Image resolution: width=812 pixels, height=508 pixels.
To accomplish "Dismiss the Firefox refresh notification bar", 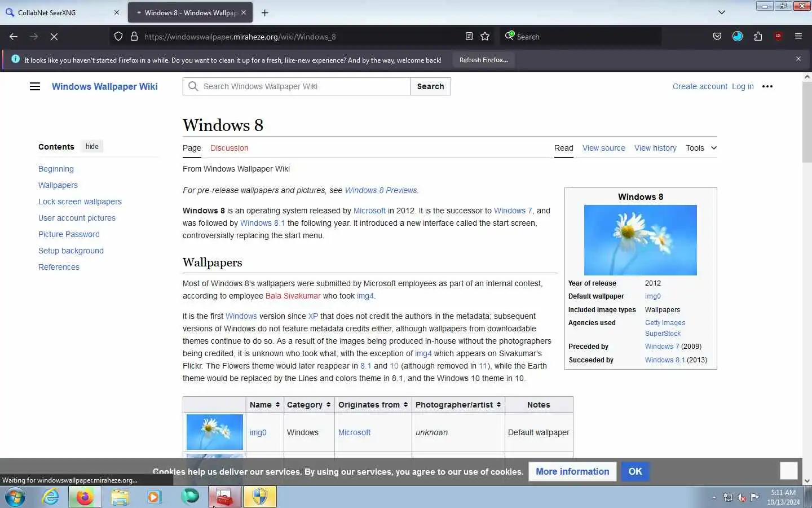I will (798, 59).
